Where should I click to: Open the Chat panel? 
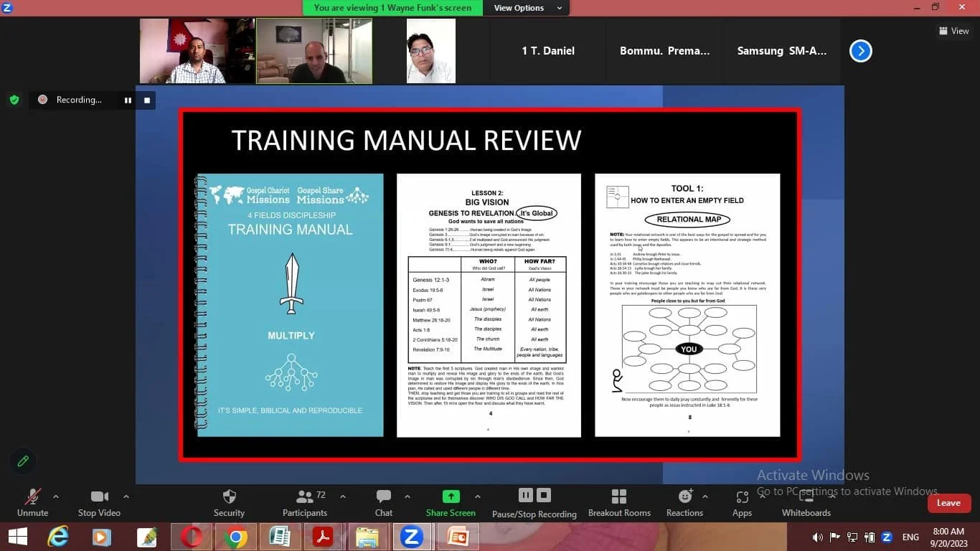tap(384, 502)
